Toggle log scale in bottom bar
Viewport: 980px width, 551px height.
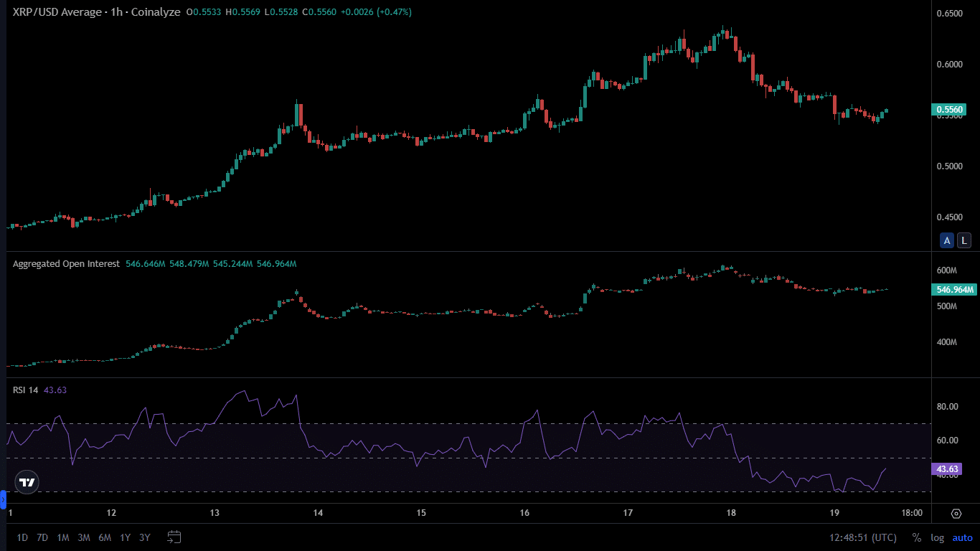click(x=938, y=537)
